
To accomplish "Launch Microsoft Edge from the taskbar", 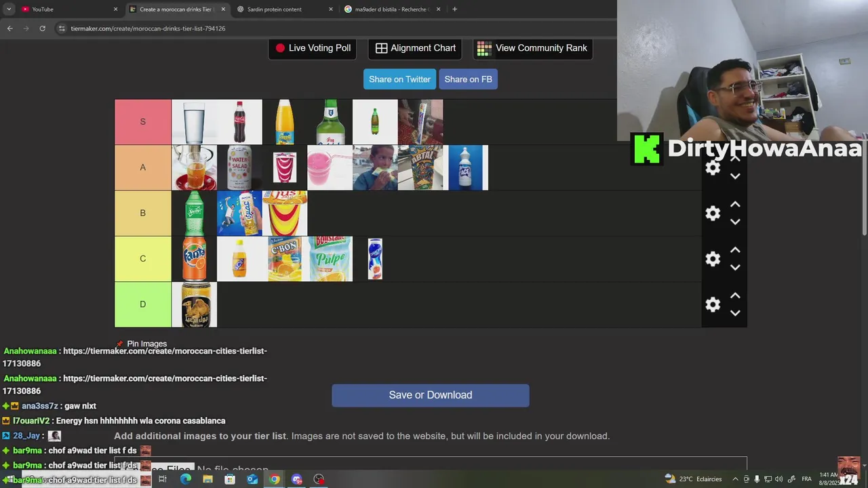I will [x=185, y=479].
